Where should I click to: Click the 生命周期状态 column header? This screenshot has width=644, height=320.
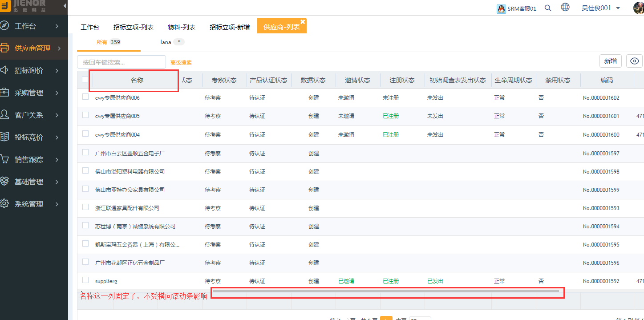(514, 80)
